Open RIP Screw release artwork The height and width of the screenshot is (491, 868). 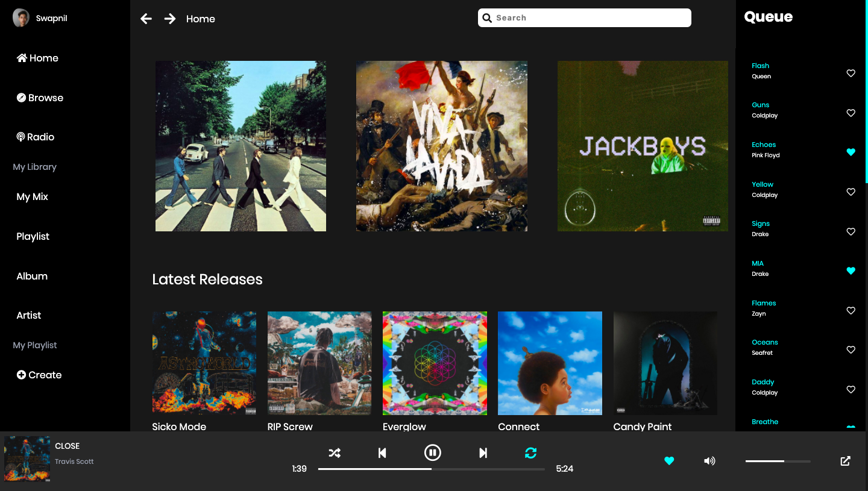click(x=319, y=363)
